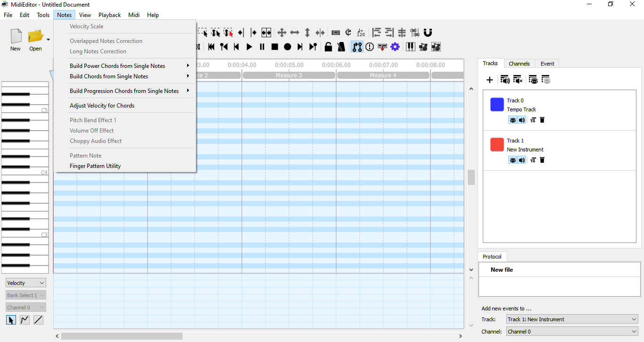The width and height of the screenshot is (644, 342).
Task: Click the metronome icon in toolbar
Action: 341,47
